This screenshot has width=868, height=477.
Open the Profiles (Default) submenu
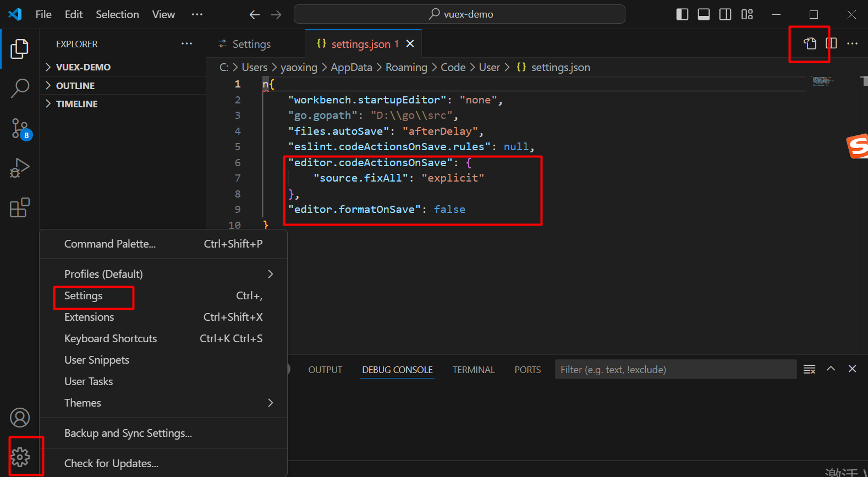(x=163, y=274)
